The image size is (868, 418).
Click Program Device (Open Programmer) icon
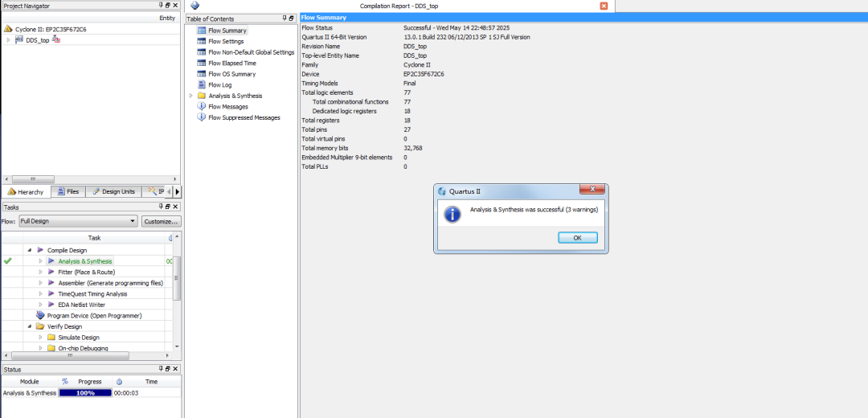point(40,316)
